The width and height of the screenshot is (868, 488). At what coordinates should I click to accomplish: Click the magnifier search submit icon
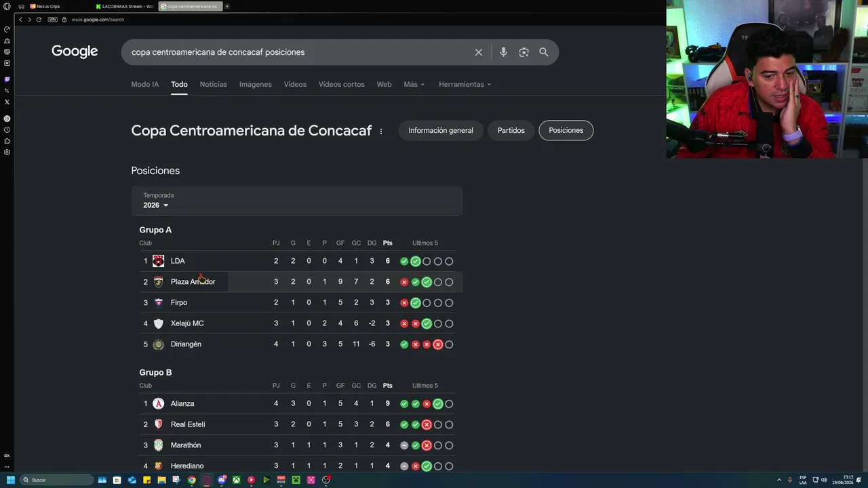pyautogui.click(x=544, y=52)
